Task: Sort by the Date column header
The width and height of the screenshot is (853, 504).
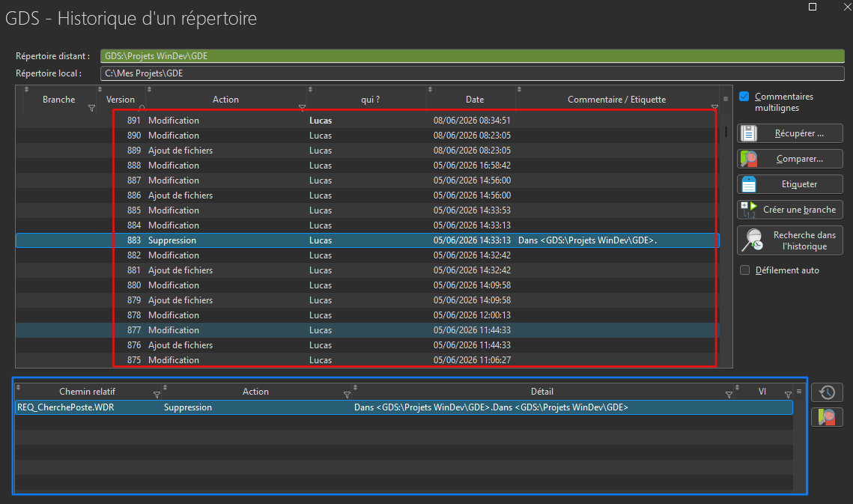Action: pyautogui.click(x=474, y=100)
